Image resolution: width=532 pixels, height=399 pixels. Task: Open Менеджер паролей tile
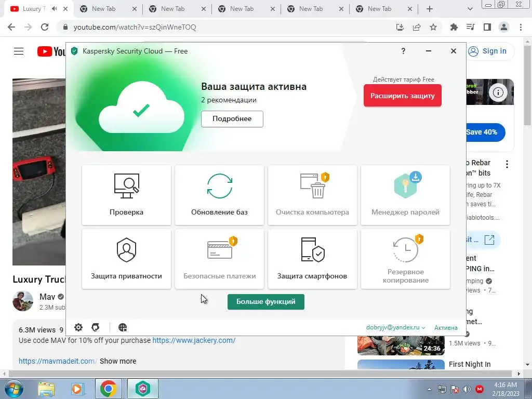click(405, 195)
